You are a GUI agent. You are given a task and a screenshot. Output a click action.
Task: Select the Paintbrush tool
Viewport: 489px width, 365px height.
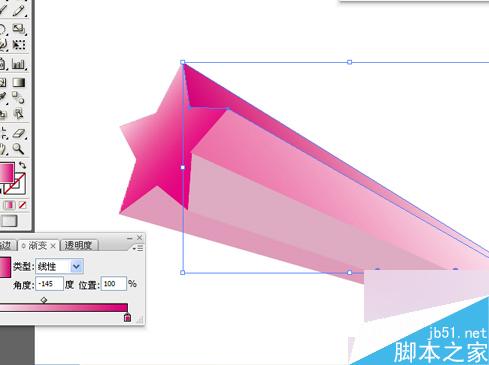3,9
